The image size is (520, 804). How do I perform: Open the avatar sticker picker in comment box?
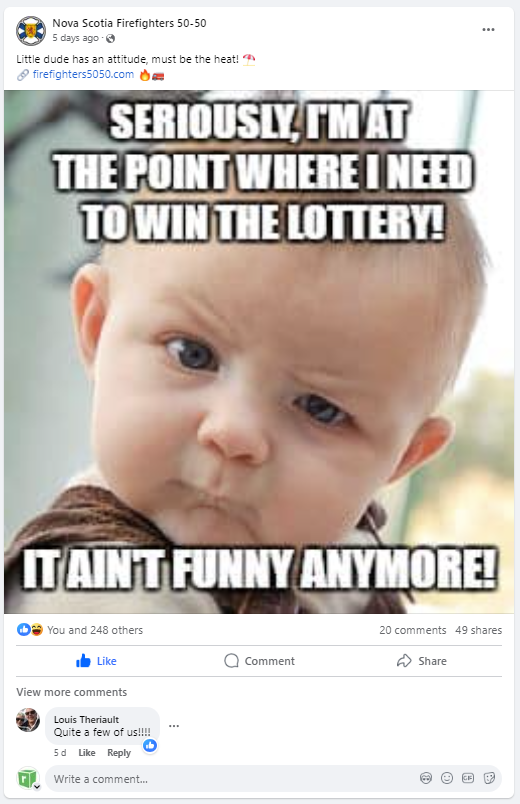click(426, 778)
